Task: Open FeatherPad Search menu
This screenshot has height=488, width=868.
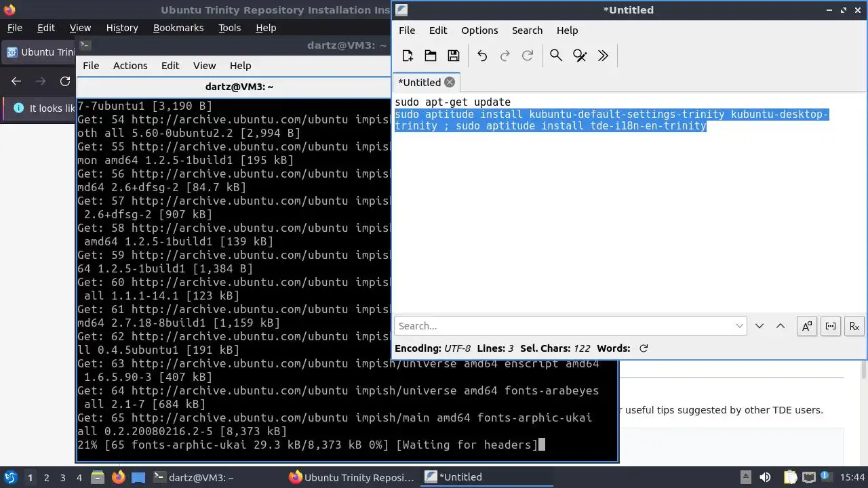Action: pyautogui.click(x=527, y=30)
